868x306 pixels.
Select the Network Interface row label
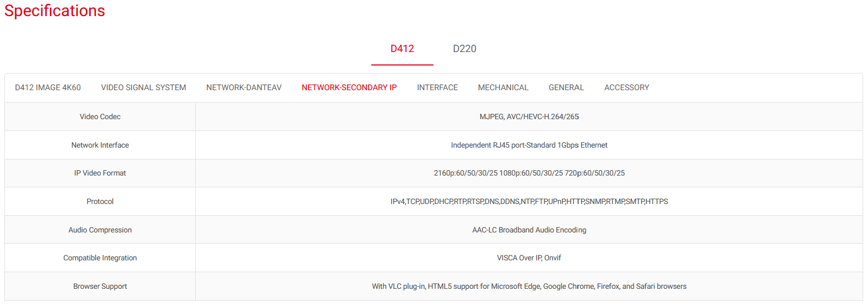point(100,145)
